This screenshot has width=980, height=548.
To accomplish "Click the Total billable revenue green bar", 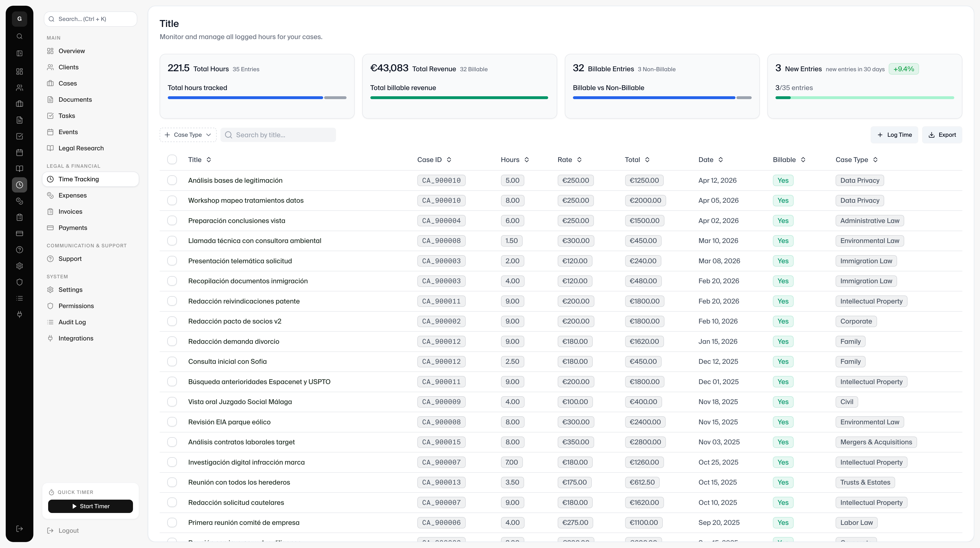I will click(459, 98).
